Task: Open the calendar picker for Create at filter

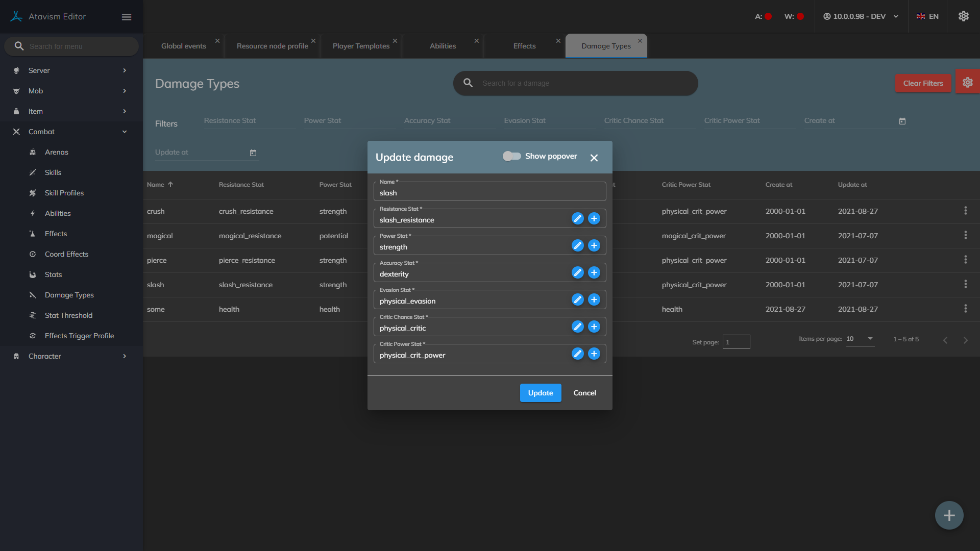Action: (x=902, y=121)
